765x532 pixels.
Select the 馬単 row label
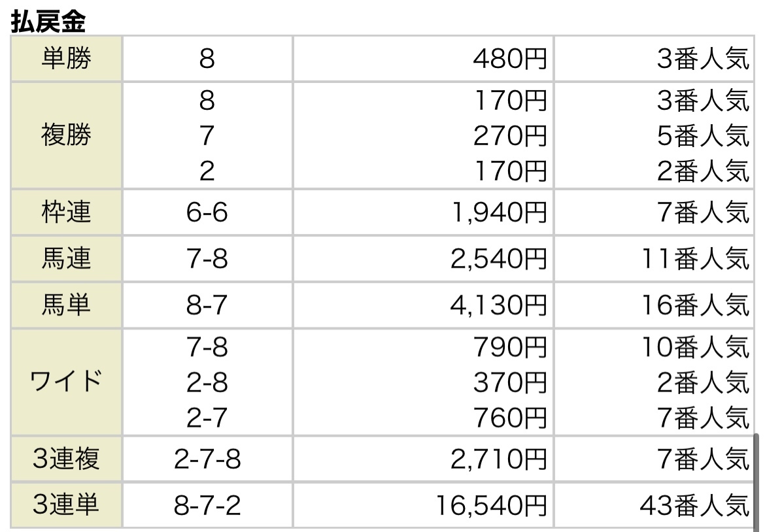66,305
